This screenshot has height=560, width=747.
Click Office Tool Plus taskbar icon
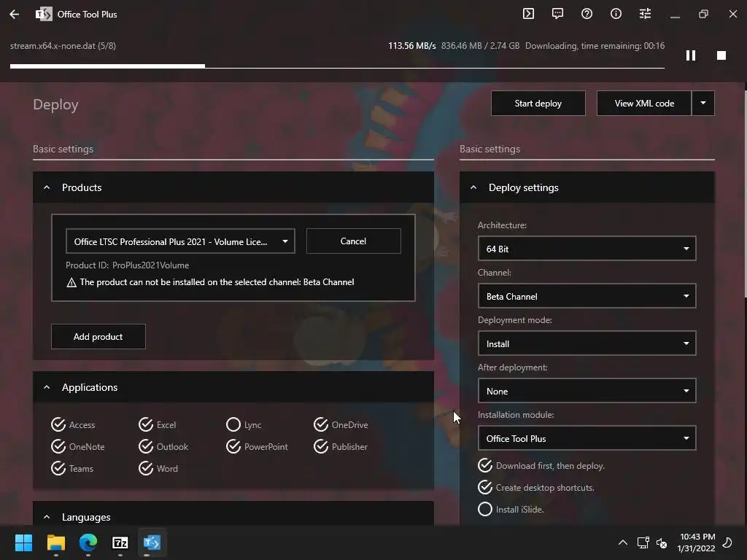pyautogui.click(x=152, y=542)
